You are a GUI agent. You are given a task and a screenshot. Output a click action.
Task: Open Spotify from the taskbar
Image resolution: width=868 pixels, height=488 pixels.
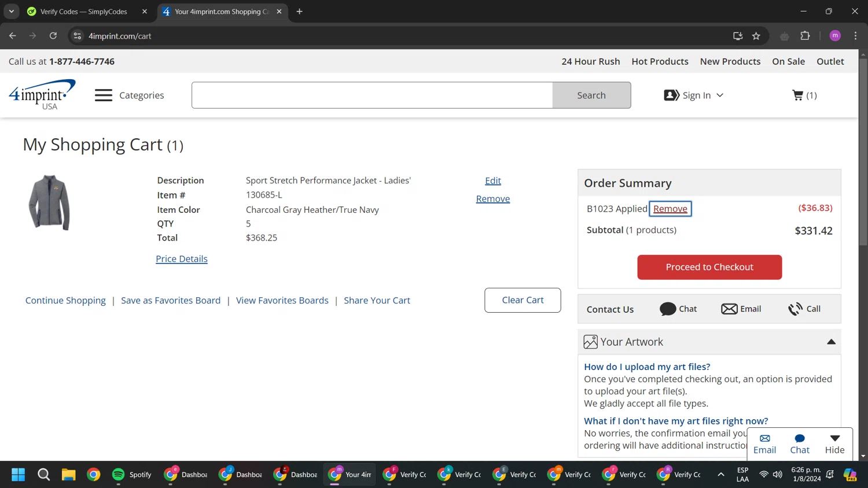(x=131, y=475)
